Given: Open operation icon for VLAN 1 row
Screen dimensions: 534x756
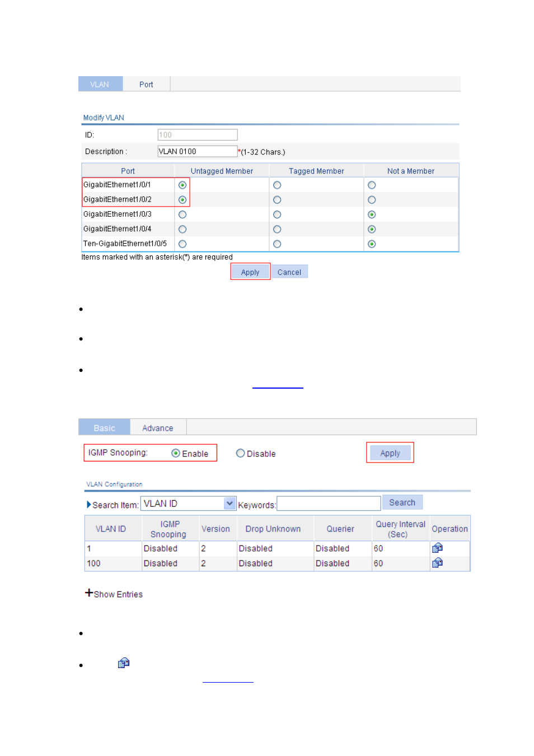Looking at the screenshot, I should [437, 548].
